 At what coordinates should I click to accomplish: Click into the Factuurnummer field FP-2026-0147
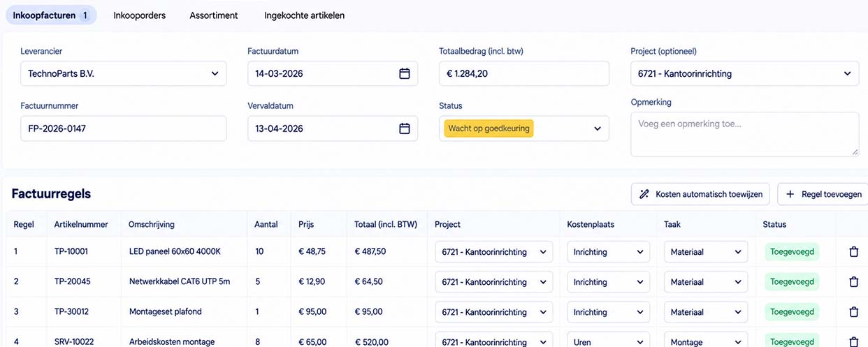coord(124,128)
